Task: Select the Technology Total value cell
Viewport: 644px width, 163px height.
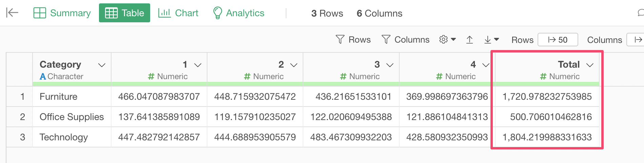Action: pos(547,137)
